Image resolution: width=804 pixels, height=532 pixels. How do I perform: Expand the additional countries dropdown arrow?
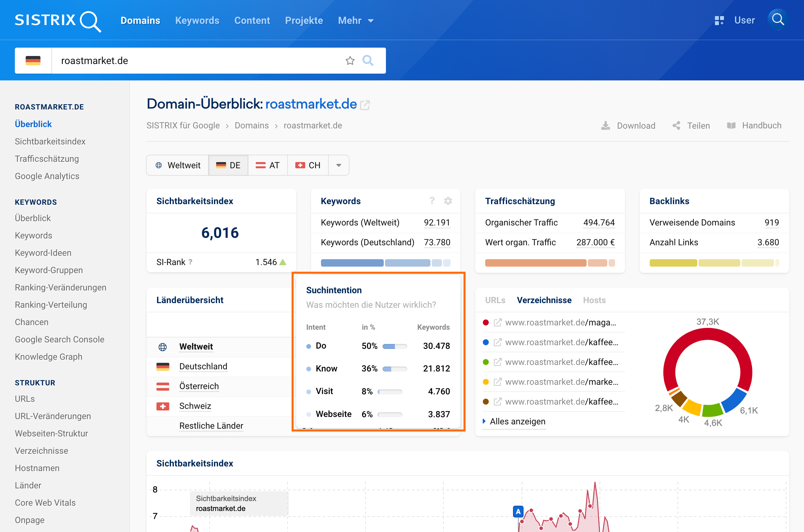[338, 165]
